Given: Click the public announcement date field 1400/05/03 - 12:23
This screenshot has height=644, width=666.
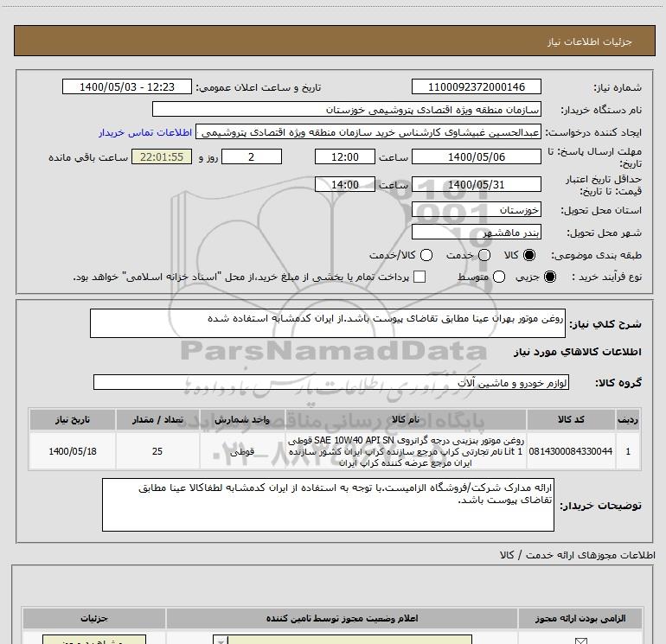Looking at the screenshot, I should tap(127, 86).
